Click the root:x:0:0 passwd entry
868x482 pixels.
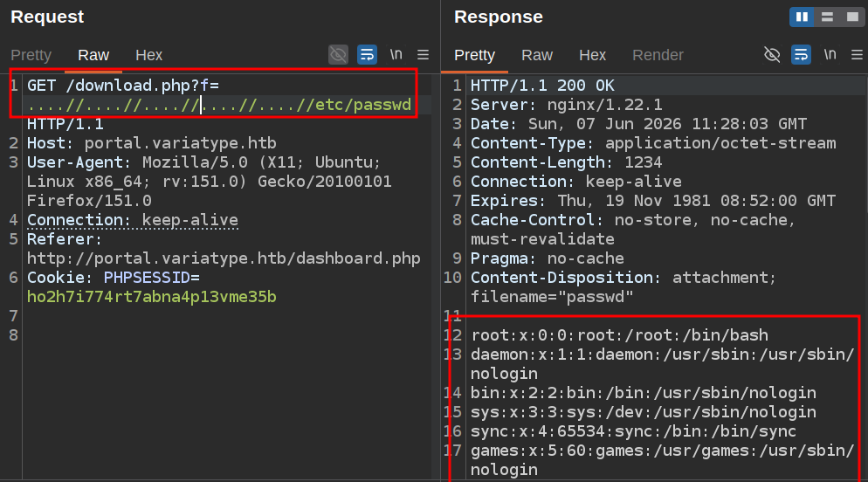coord(619,335)
